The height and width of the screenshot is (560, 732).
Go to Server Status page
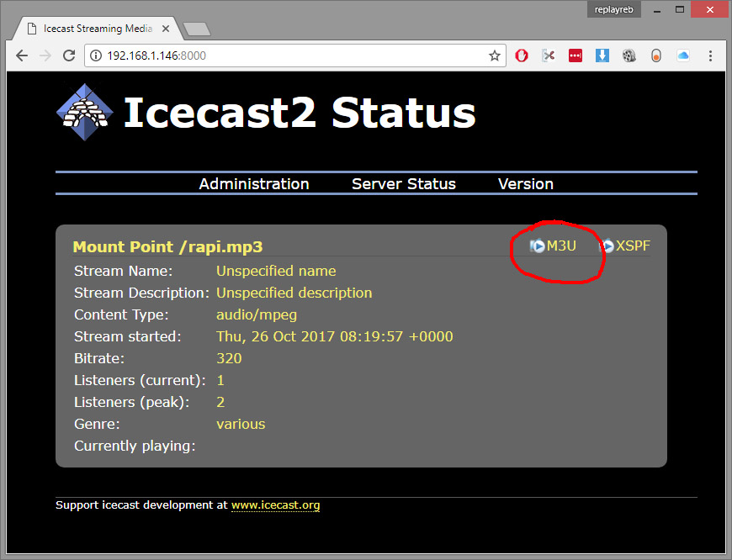click(404, 184)
